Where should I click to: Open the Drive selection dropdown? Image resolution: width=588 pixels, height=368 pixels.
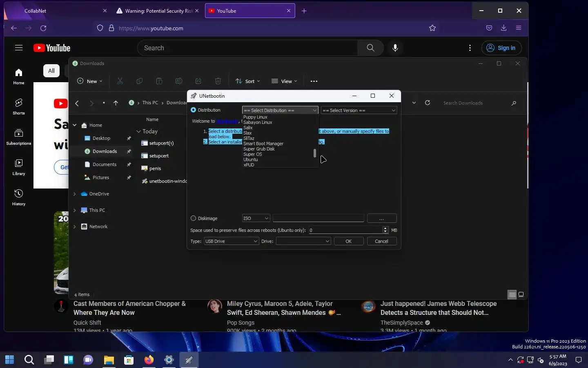point(303,241)
